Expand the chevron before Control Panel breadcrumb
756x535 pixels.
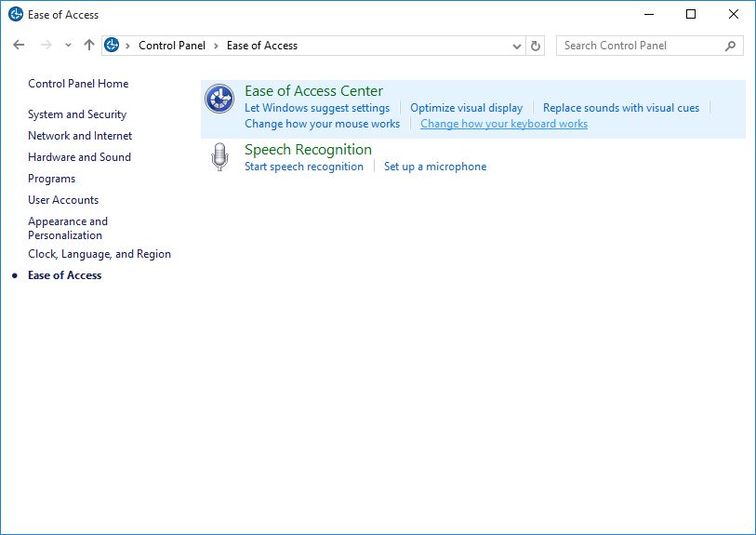coord(127,46)
